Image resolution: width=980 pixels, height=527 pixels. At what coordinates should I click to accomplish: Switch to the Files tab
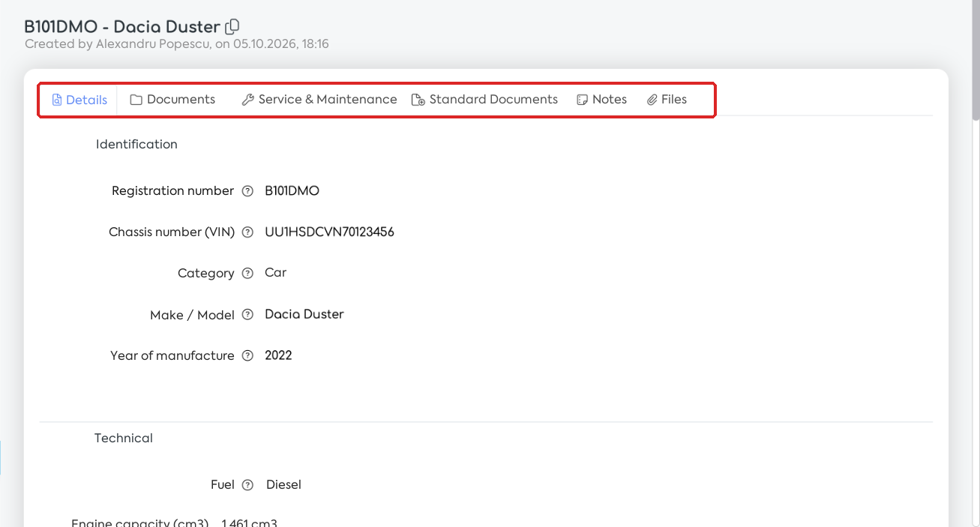point(667,100)
